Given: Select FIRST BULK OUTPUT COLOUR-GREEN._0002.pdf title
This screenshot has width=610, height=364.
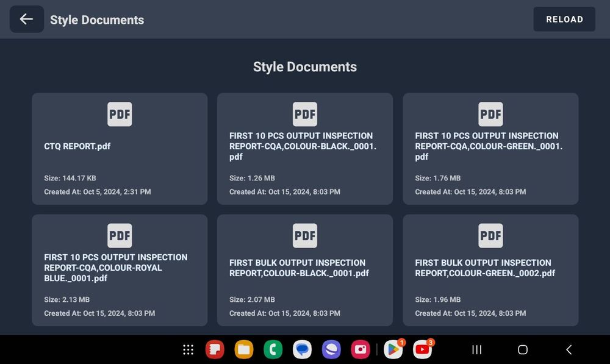Looking at the screenshot, I should pyautogui.click(x=485, y=268).
